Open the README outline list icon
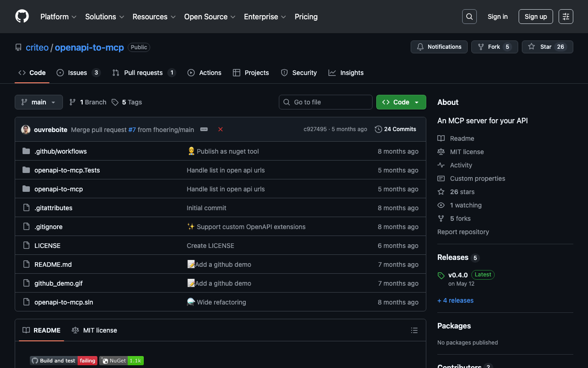 pyautogui.click(x=414, y=330)
